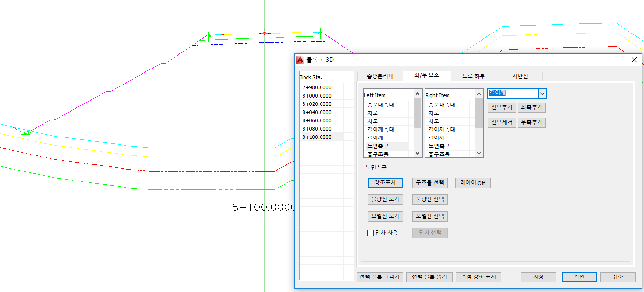Click the 레이어 Off button
Screen dimensions: 644x292
473,183
